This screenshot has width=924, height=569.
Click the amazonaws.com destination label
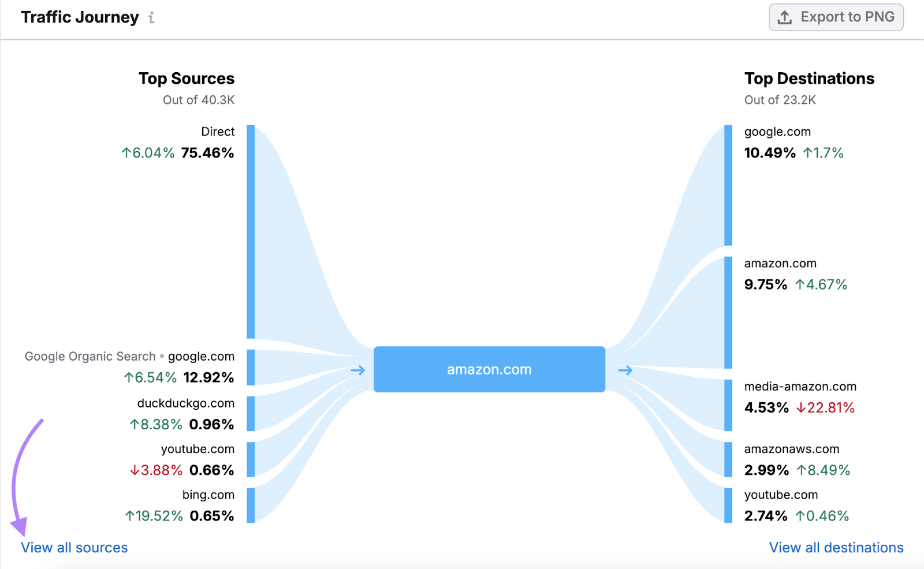point(791,449)
